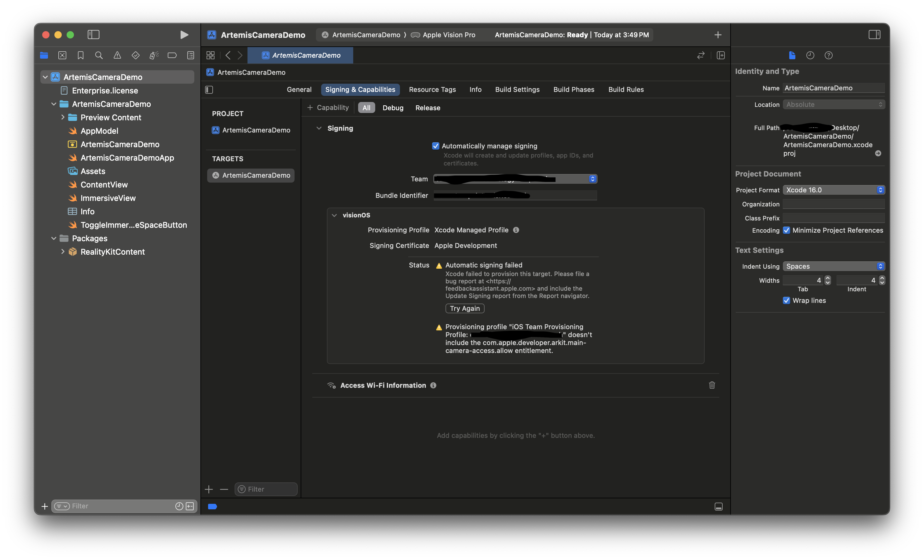This screenshot has height=560, width=924.
Task: Toggle the inspectors panel icon
Action: (x=874, y=35)
